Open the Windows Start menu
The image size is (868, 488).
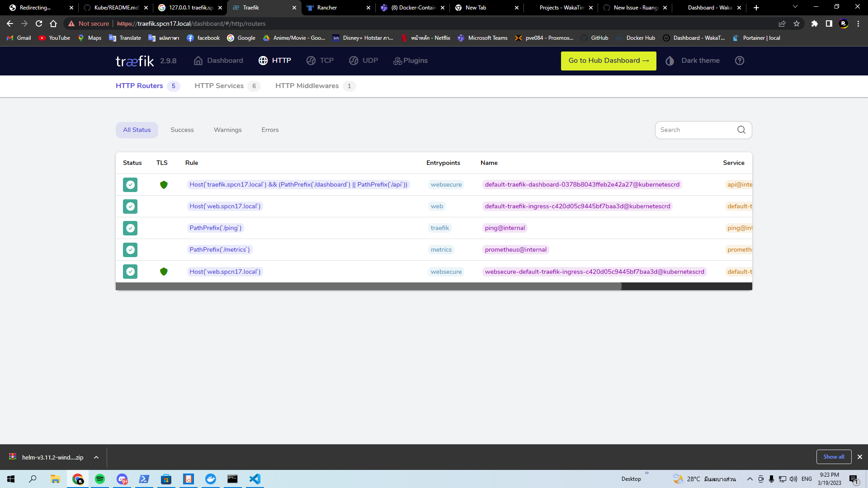11,479
